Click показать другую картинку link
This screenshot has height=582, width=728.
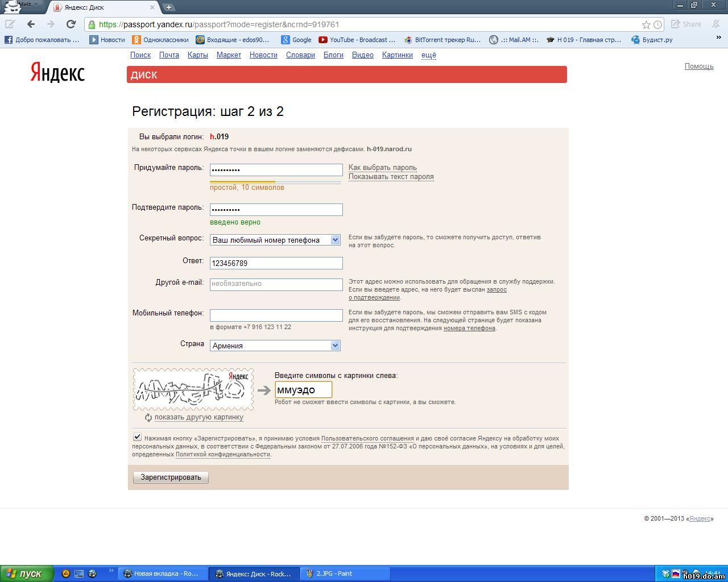(199, 417)
